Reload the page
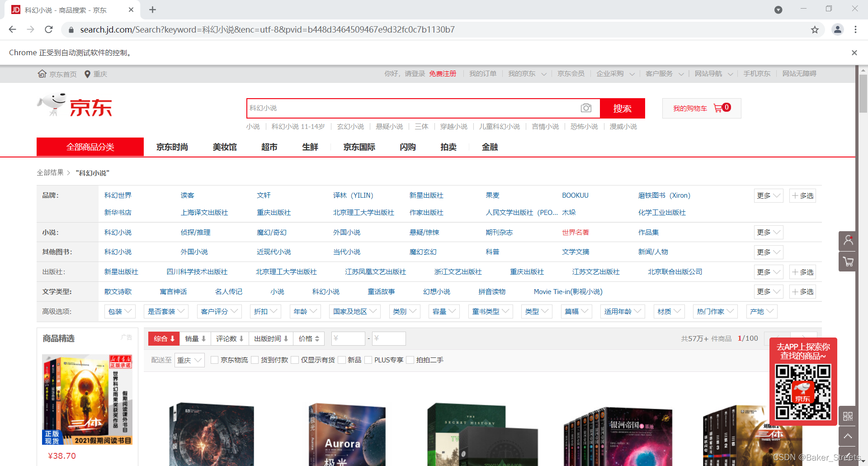Screen dimensions: 868x466 49,29
